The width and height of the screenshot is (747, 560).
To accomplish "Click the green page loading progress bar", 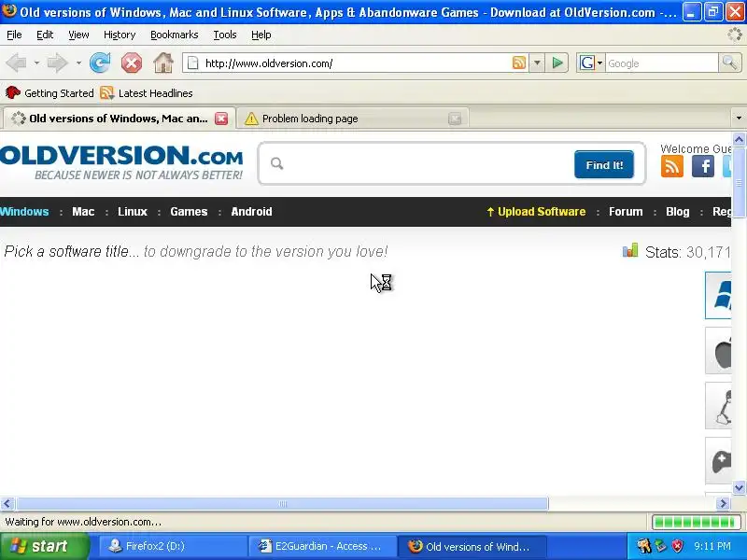I will 696,522.
